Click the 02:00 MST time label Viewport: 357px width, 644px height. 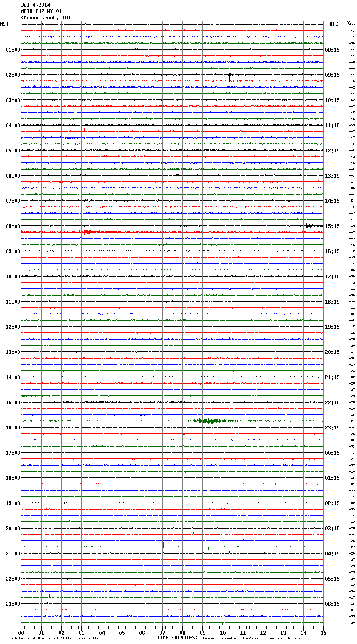click(13, 75)
